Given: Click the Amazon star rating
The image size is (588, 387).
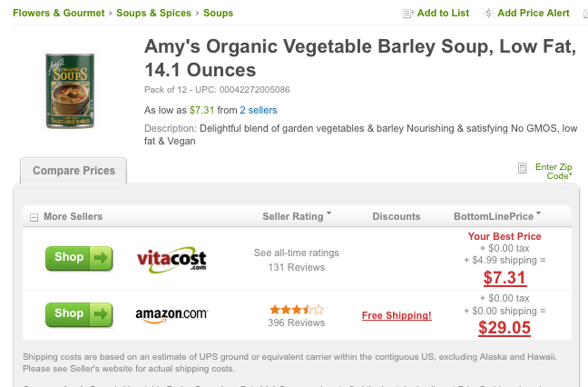Looking at the screenshot, I should (296, 310).
